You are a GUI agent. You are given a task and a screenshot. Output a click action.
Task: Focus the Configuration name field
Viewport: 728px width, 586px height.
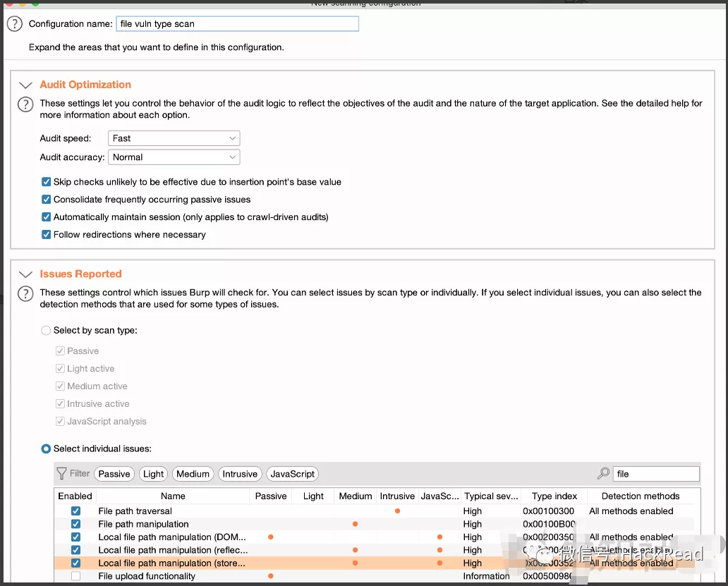tap(237, 24)
